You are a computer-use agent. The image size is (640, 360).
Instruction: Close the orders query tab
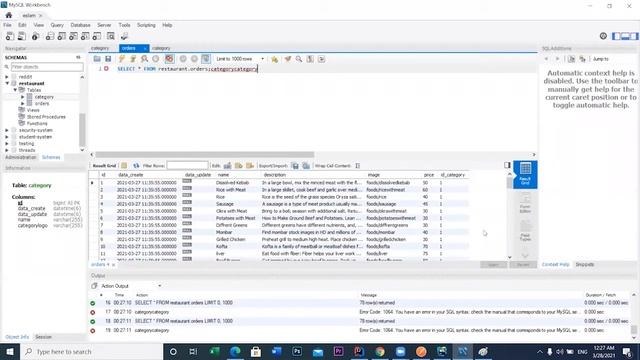point(145,49)
